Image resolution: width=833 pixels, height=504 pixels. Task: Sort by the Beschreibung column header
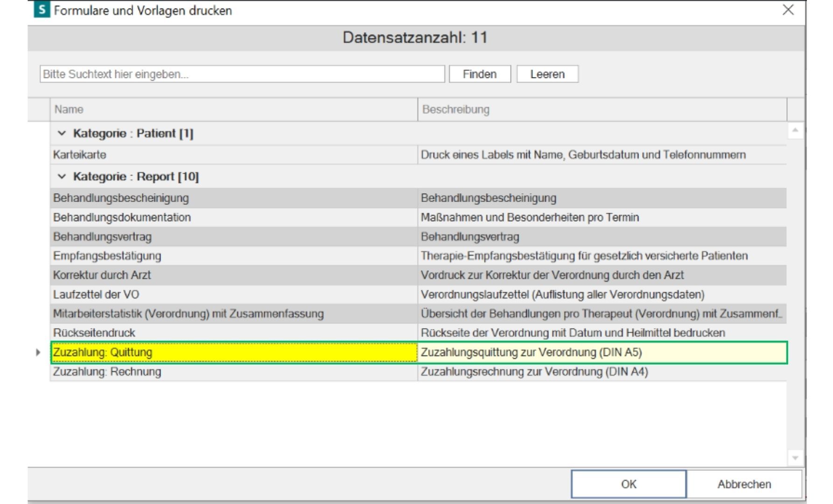[x=602, y=110]
